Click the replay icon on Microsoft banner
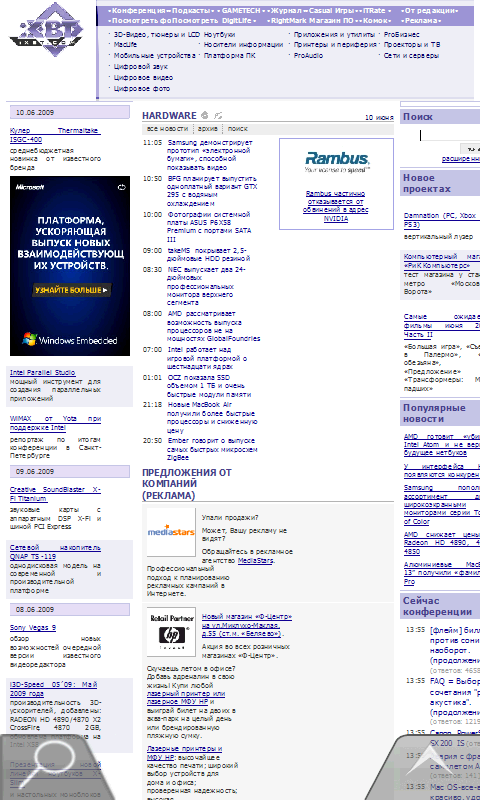Screen dimensions: 480x800 tap(121, 187)
